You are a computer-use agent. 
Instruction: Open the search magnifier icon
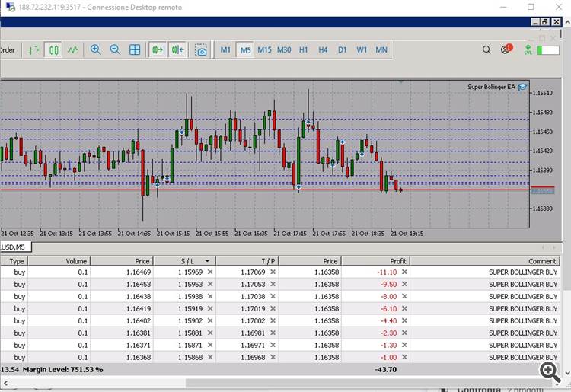(x=486, y=49)
